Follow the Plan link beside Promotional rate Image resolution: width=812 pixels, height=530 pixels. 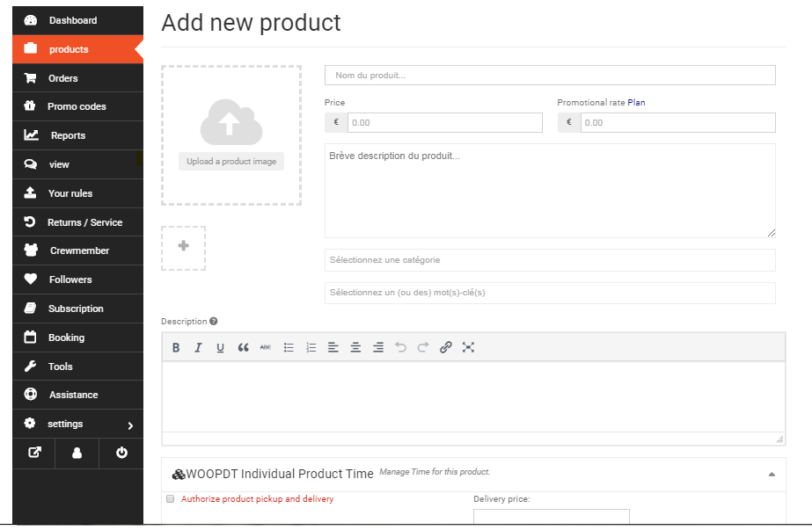click(636, 103)
